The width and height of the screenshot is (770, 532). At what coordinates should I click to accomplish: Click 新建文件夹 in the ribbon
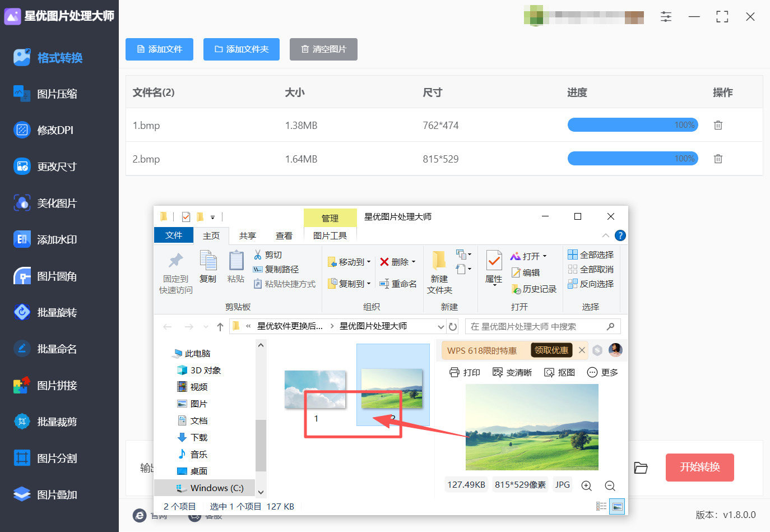[x=439, y=272]
